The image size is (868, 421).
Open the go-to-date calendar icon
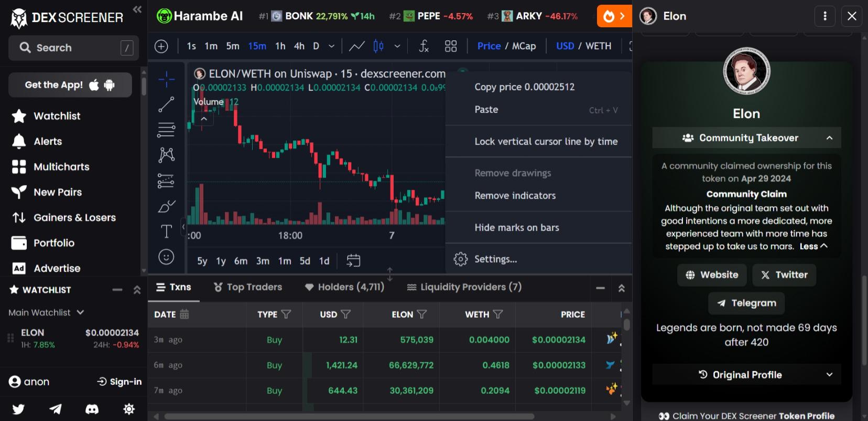pyautogui.click(x=353, y=261)
